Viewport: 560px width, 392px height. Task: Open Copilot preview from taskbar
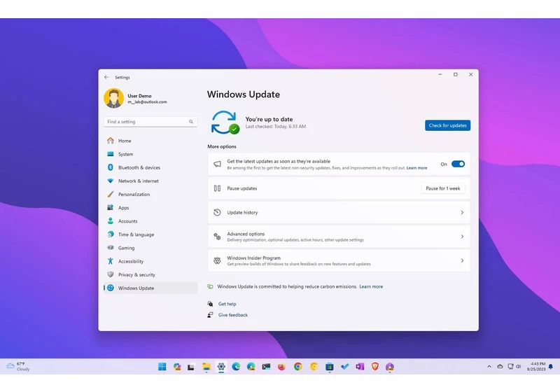click(177, 367)
